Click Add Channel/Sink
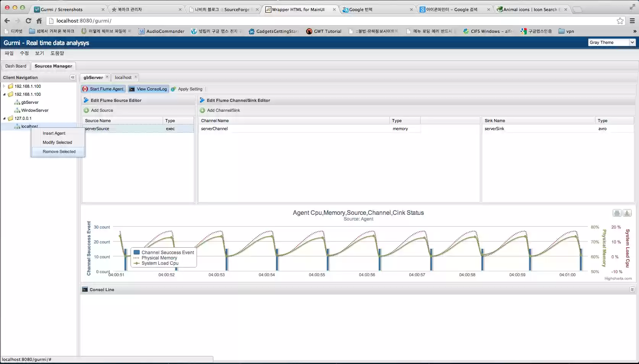 tap(220, 110)
